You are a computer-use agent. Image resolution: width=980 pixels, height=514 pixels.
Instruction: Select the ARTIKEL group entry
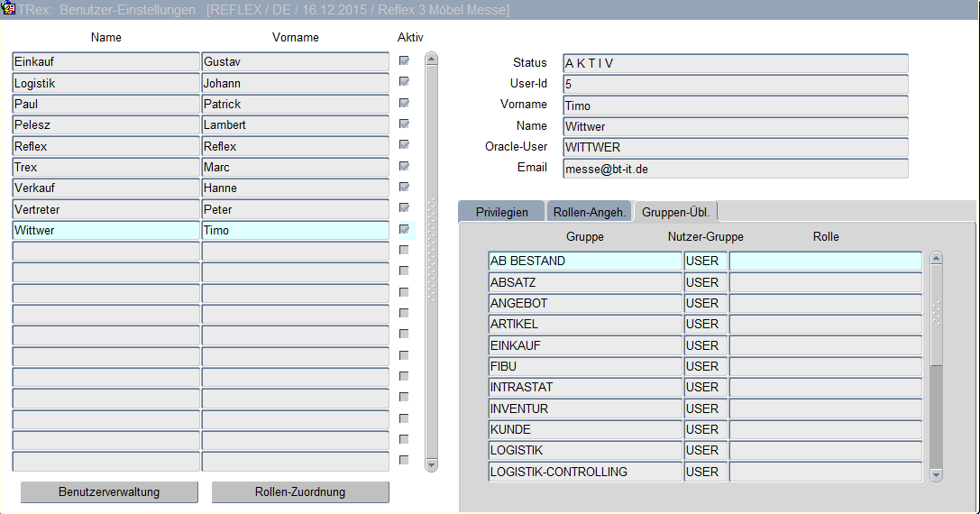(585, 325)
